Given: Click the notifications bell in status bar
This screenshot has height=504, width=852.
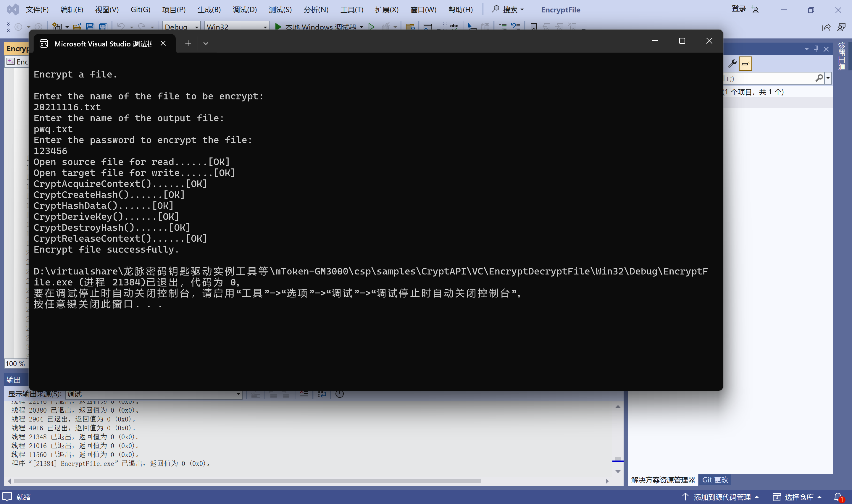Looking at the screenshot, I should [838, 497].
